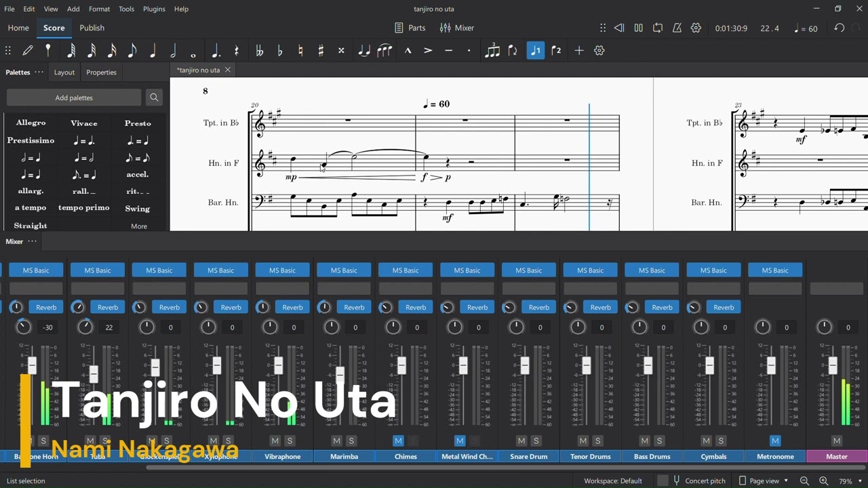Open the Format menu
This screenshot has height=488, width=868.
pyautogui.click(x=99, y=9)
